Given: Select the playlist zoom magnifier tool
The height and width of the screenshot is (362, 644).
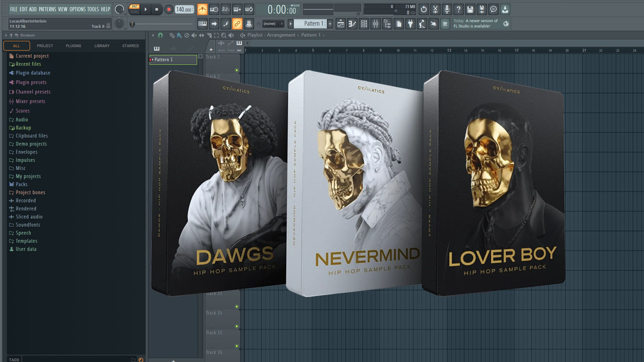Looking at the screenshot, I should click(x=223, y=35).
